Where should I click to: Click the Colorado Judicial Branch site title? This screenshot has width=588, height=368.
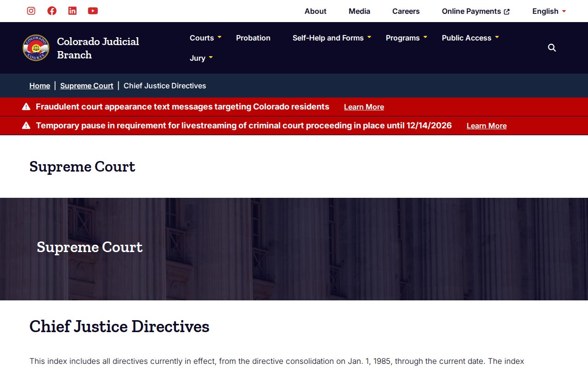[x=98, y=48]
